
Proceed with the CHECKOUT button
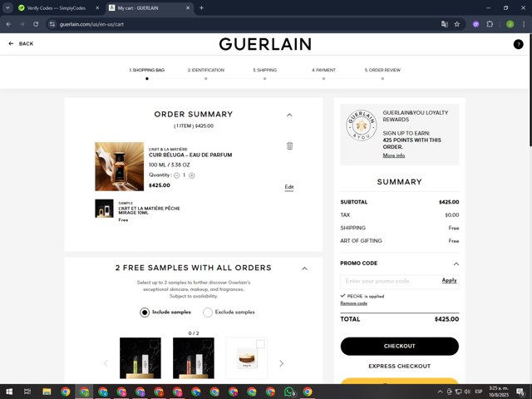[x=399, y=346]
